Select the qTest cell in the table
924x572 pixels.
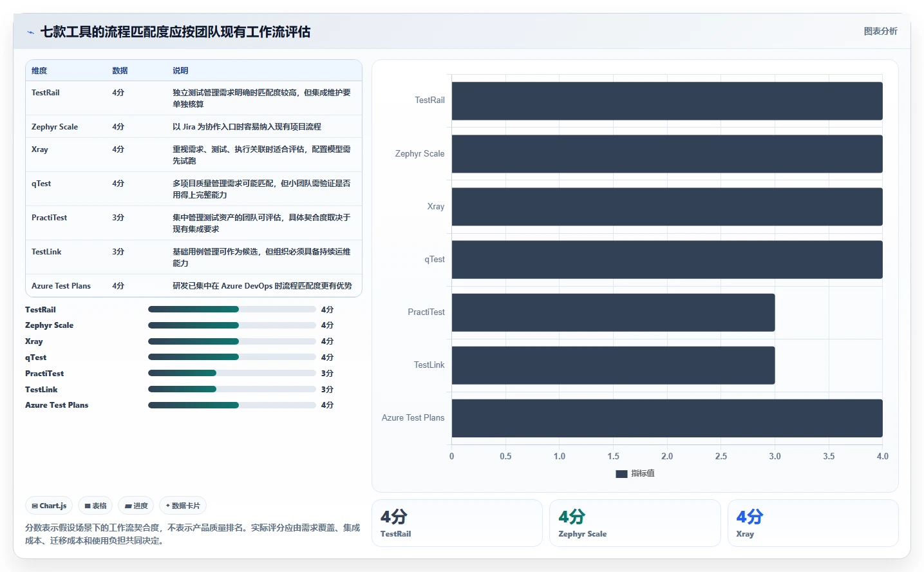click(x=41, y=184)
